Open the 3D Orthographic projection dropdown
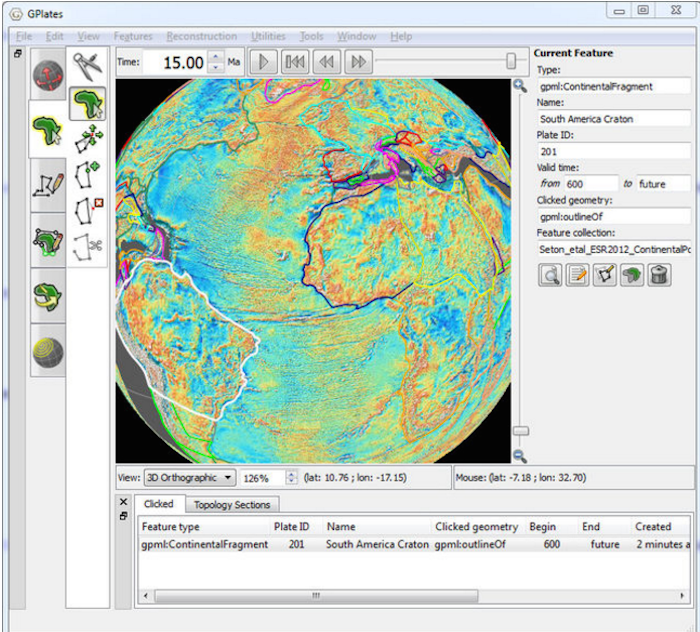This screenshot has height=632, width=700. pos(190,478)
